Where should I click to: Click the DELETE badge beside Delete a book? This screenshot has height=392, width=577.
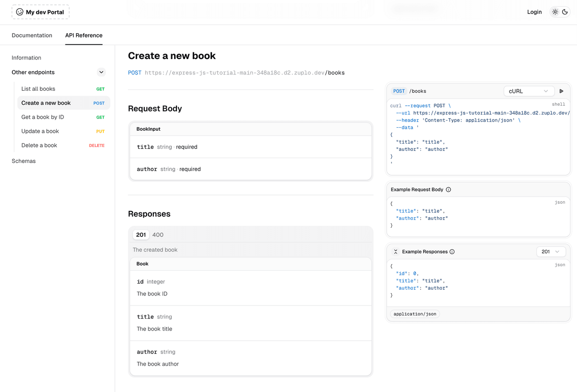[x=97, y=145]
